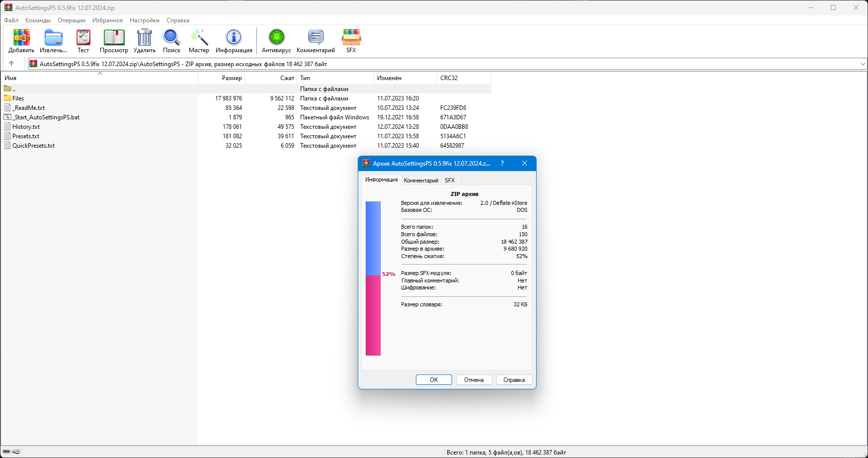This screenshot has height=458, width=868.
Task: Click the help question mark in dialog title
Action: pyautogui.click(x=502, y=163)
